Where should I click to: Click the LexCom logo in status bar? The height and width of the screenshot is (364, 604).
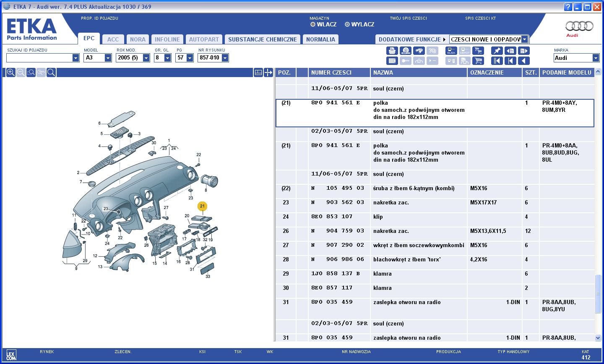pos(11,355)
